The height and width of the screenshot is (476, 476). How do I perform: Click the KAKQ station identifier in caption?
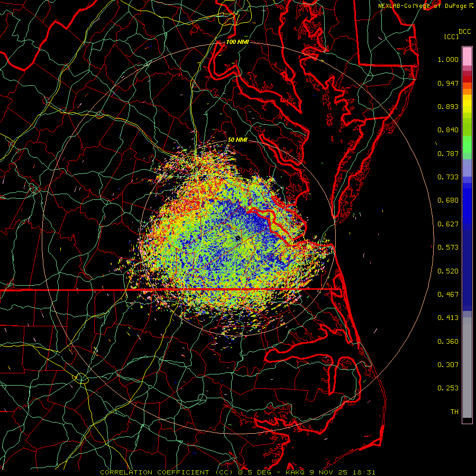pyautogui.click(x=295, y=472)
